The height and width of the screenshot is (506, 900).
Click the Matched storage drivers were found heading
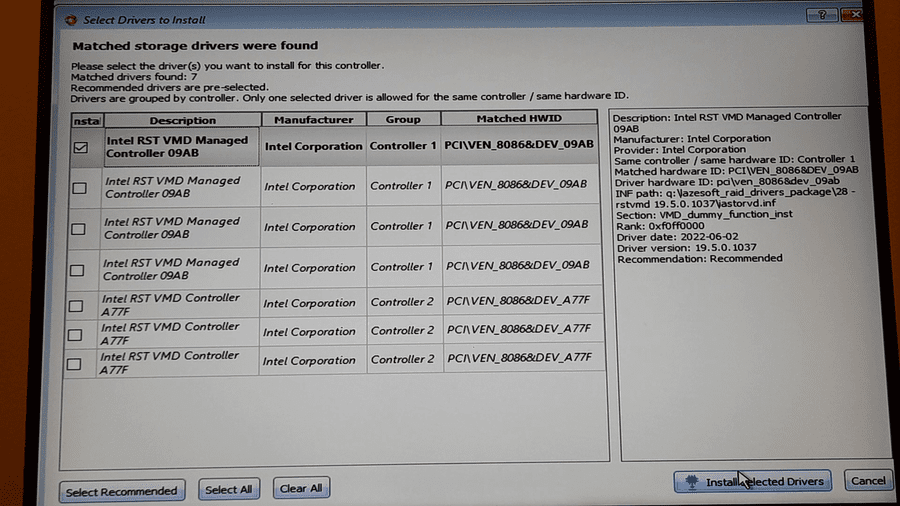pyautogui.click(x=195, y=46)
